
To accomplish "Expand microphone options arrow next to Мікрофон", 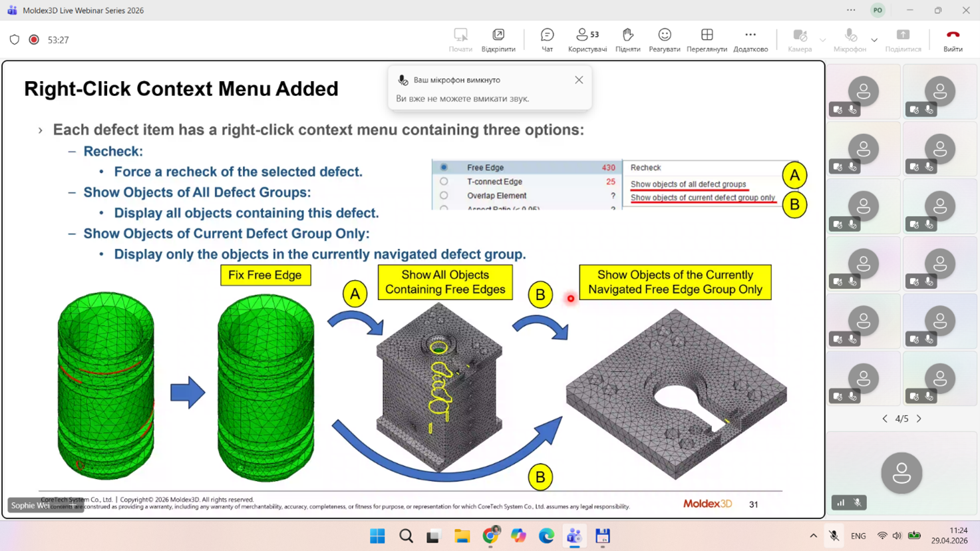I will [x=874, y=40].
